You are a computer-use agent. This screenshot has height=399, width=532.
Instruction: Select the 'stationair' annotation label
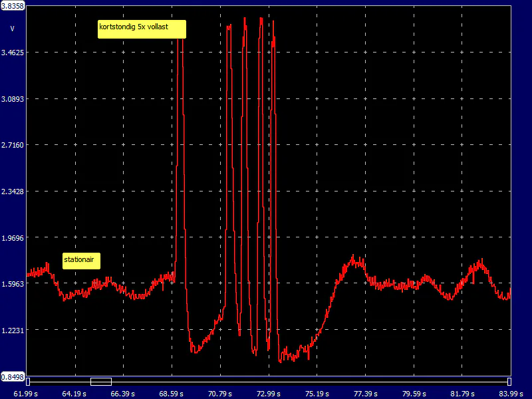pyautogui.click(x=81, y=261)
